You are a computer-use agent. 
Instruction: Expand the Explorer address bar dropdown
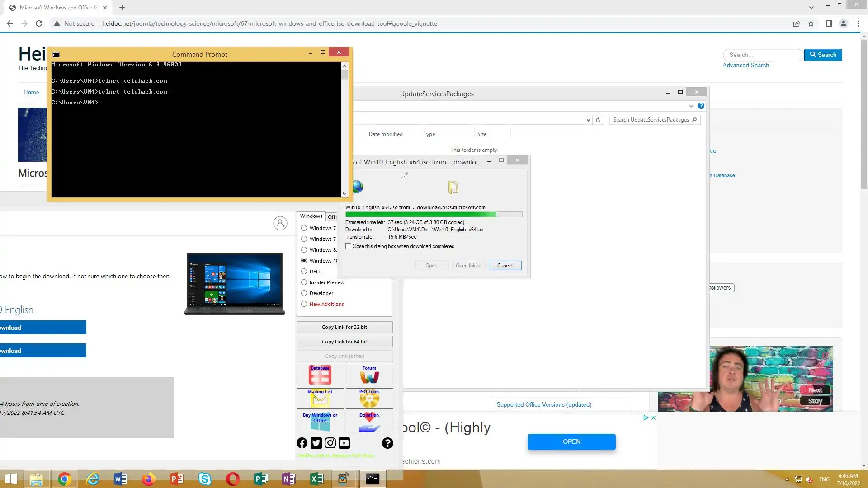(x=588, y=120)
